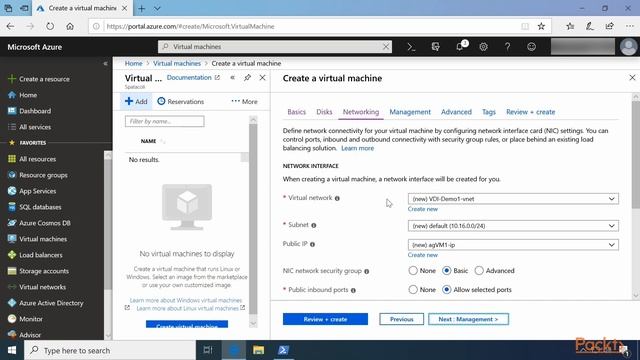Image resolution: width=640 pixels, height=360 pixels.
Task: Select Allow selected ports option
Action: coord(447,289)
